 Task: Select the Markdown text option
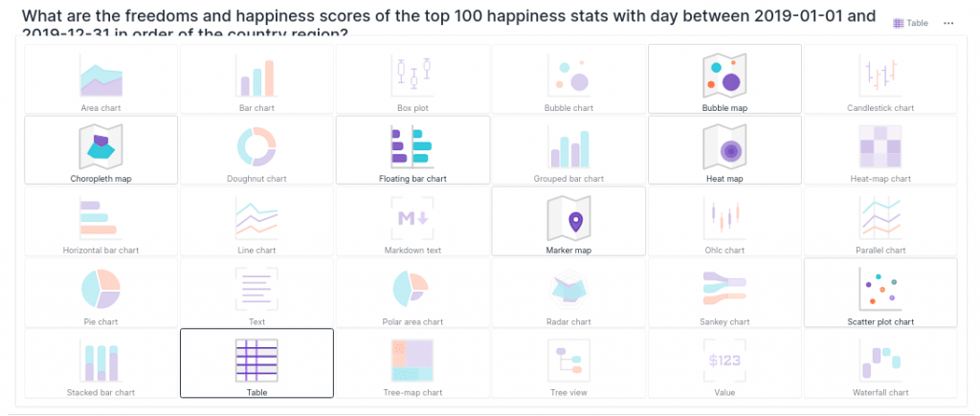(412, 221)
